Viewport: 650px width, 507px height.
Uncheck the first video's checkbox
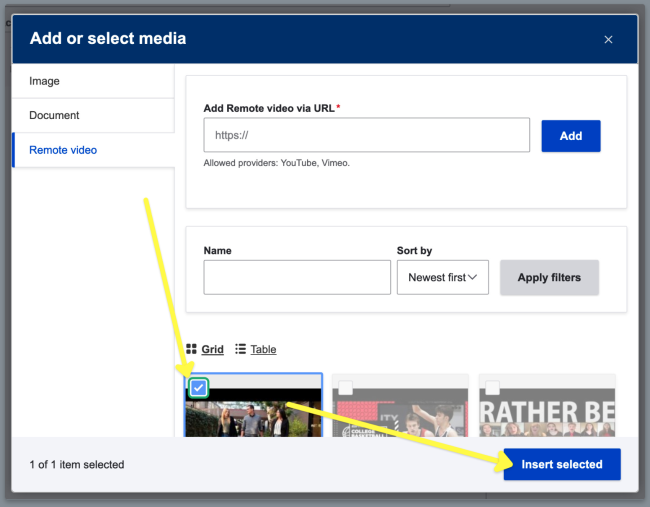click(198, 388)
